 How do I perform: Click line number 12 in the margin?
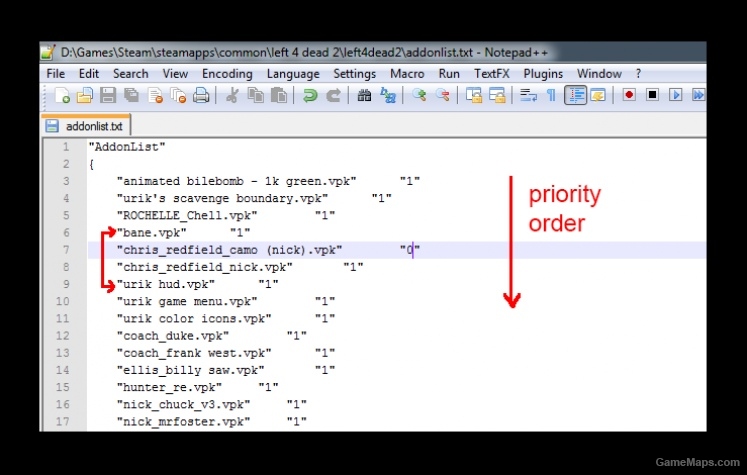pos(62,335)
